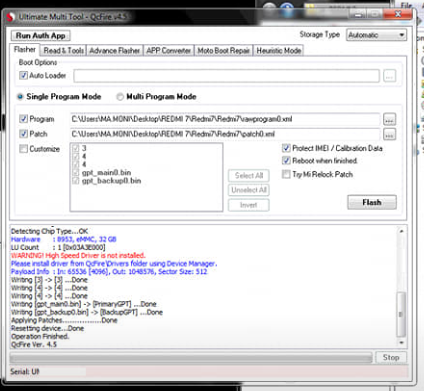Click the 'WARNING! High Speed Driver' log line
Screen dimensions: 424x391
tap(78, 255)
